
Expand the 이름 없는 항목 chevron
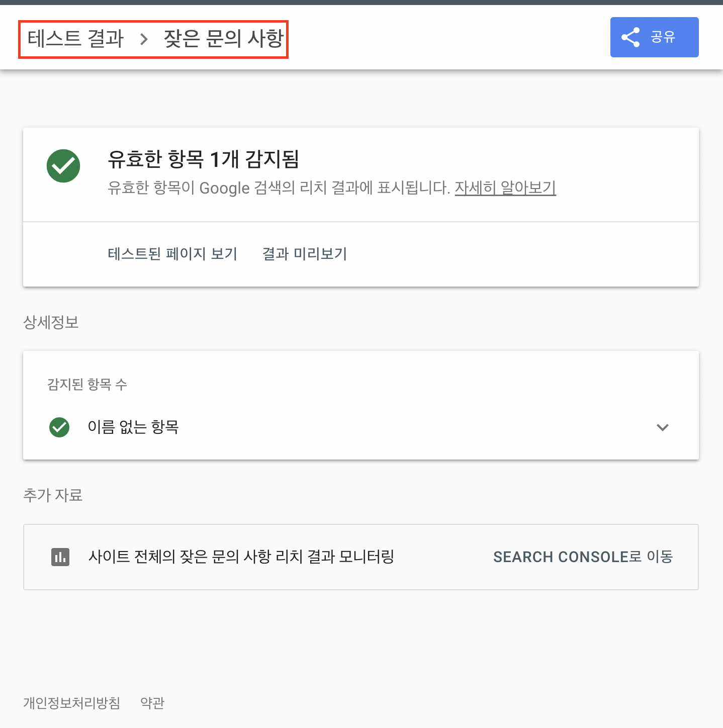(x=663, y=427)
